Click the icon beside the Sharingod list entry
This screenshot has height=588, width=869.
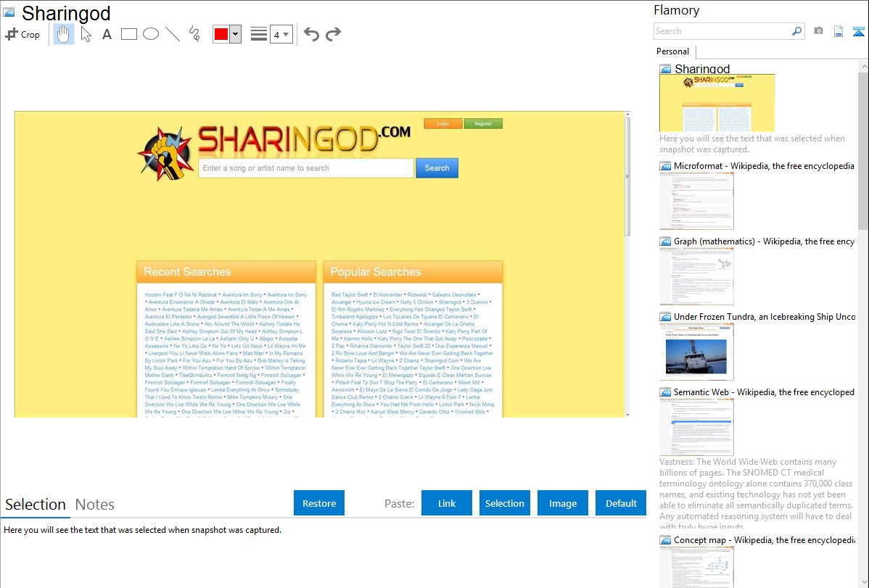[x=665, y=69]
